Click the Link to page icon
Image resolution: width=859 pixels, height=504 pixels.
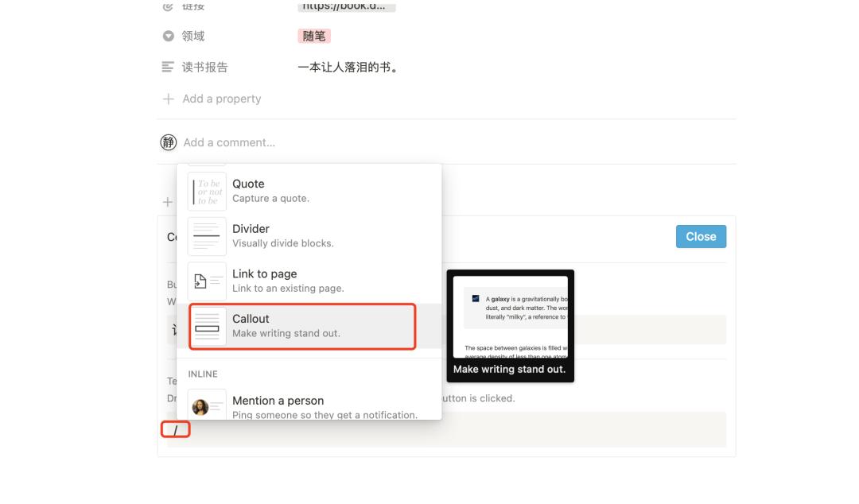click(207, 280)
